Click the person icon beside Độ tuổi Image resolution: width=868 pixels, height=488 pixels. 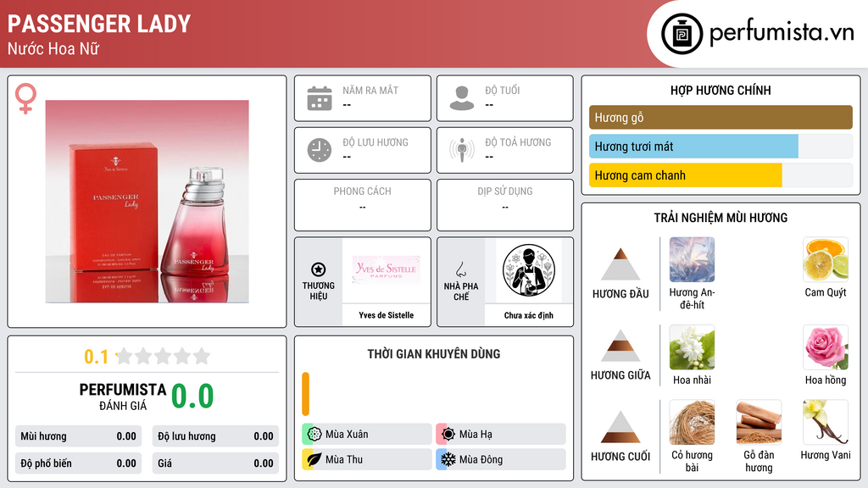tap(462, 98)
